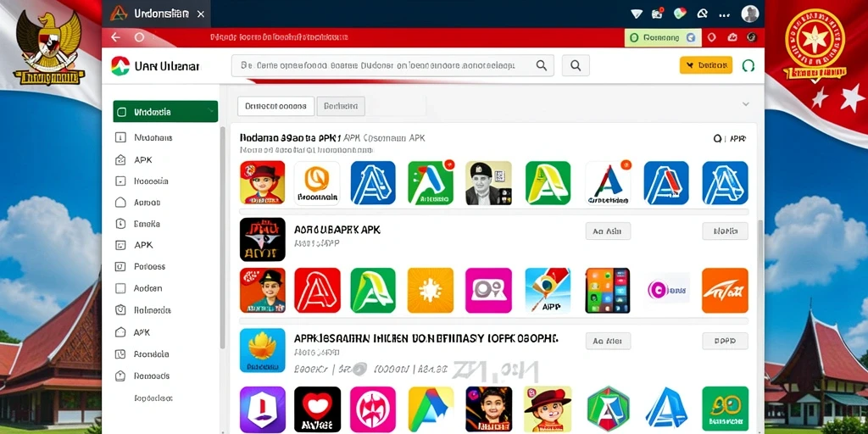This screenshot has height=434, width=868.
Task: Open the white app with purple C logo
Action: coord(668,290)
